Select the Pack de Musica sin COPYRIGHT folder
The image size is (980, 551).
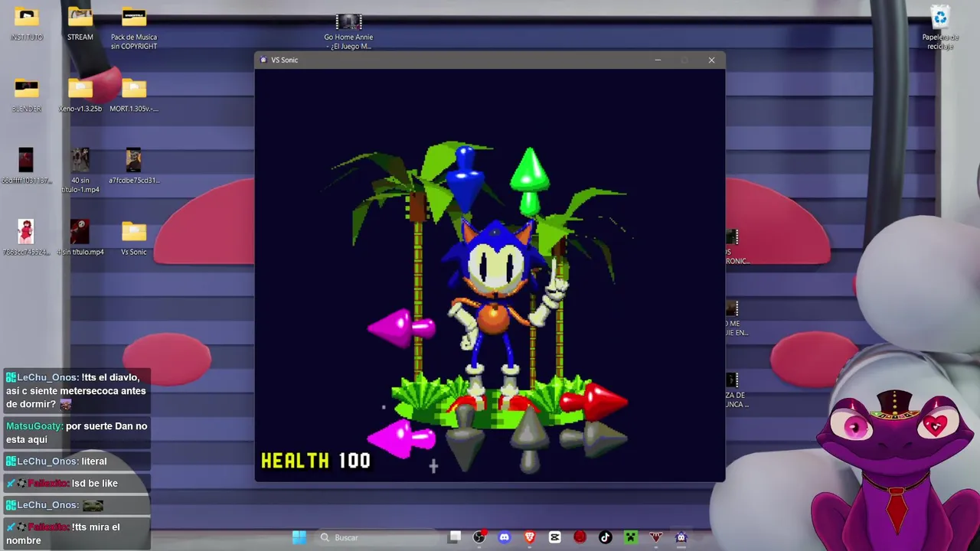pos(134,29)
